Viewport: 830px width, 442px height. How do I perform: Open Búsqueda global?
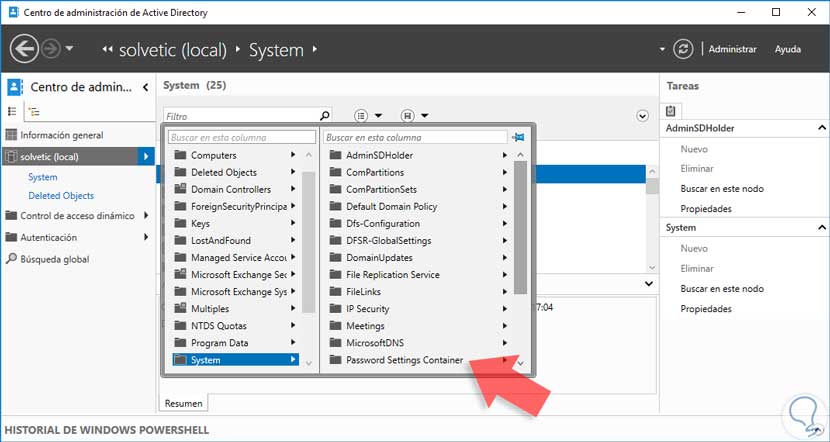click(55, 259)
